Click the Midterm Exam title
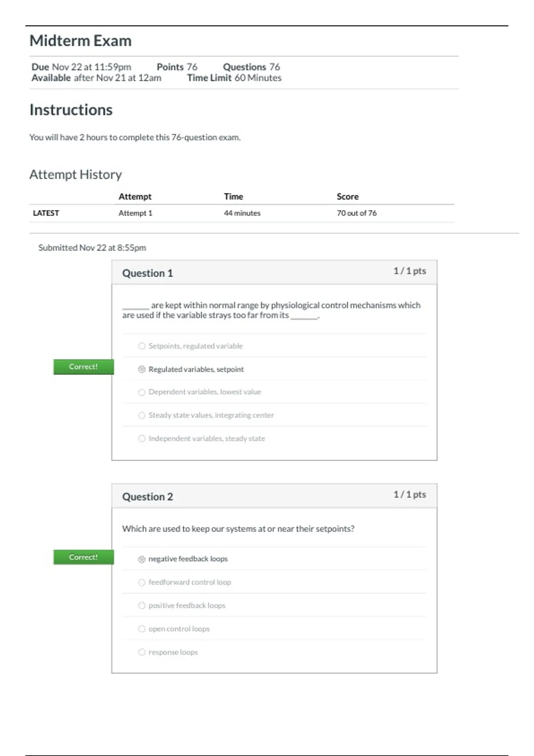 81,41
